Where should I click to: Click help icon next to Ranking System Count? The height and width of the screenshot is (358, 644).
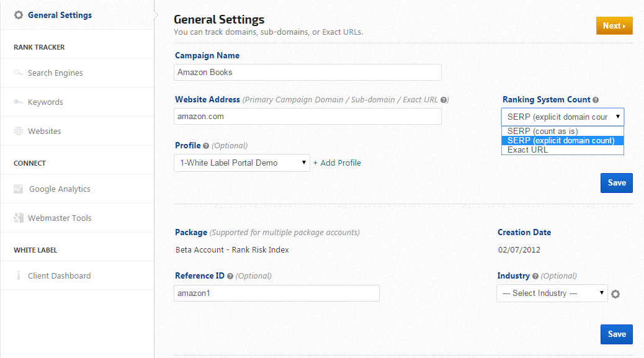(x=596, y=100)
